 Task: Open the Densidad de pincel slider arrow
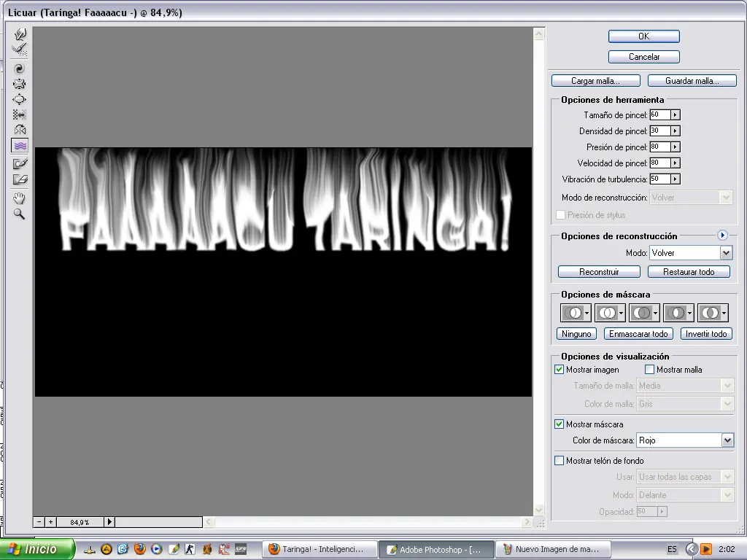click(x=675, y=131)
